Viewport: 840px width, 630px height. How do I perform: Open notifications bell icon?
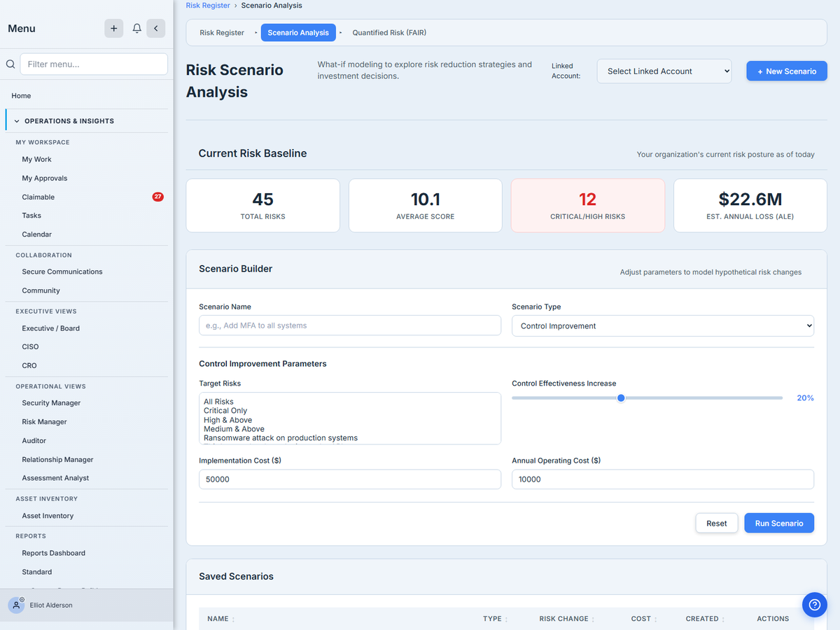137,29
